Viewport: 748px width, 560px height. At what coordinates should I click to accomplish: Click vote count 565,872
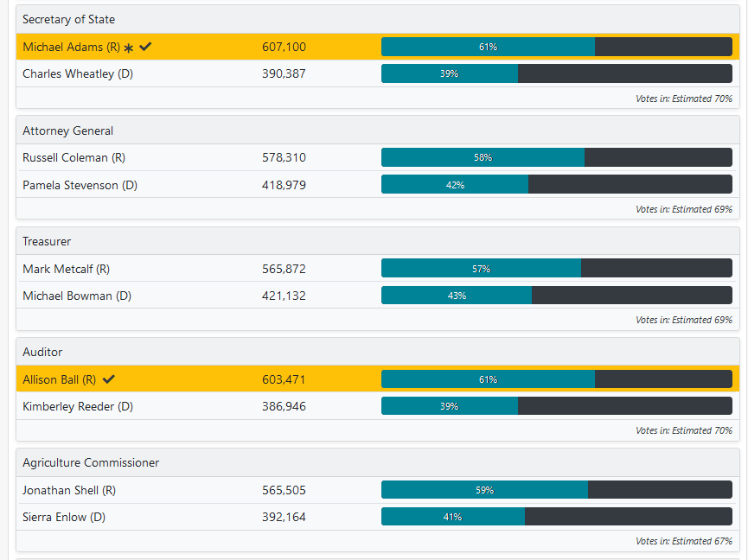284,269
